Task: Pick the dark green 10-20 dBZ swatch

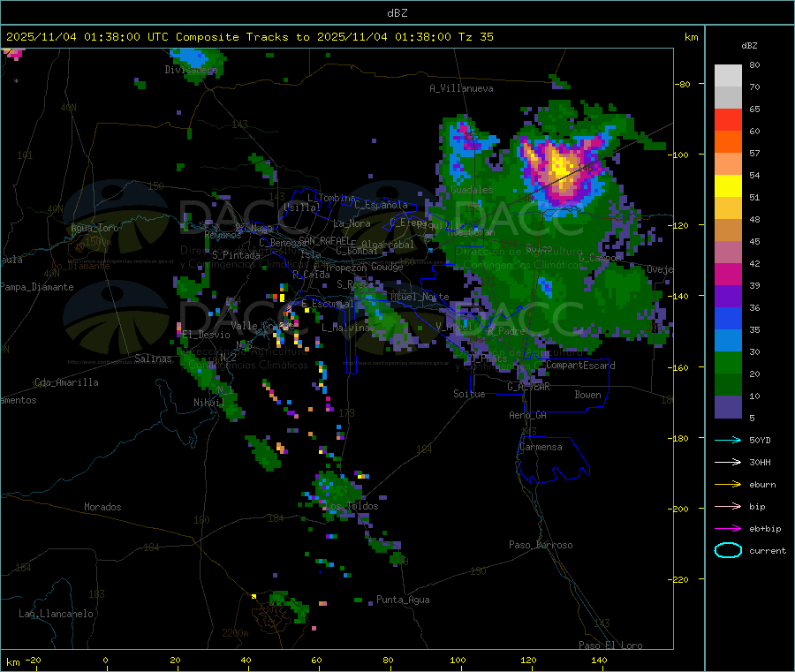Action: [728, 385]
